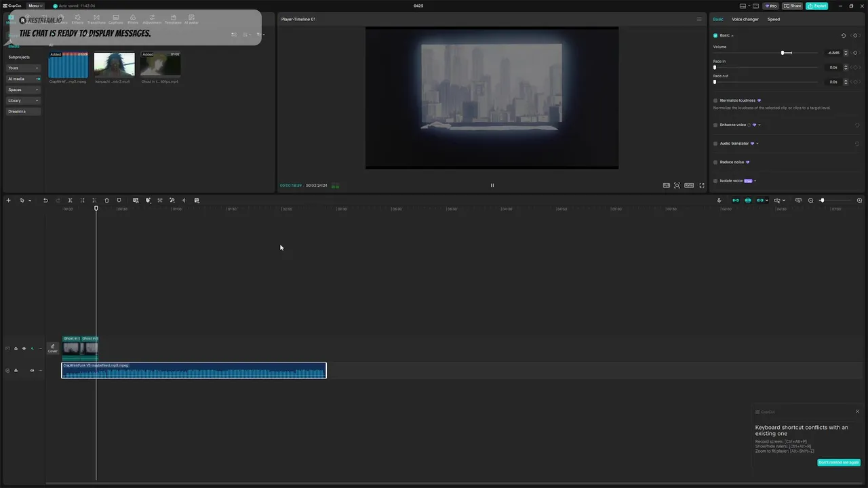Click the Share button
This screenshot has height=488, width=868.
[793, 5]
